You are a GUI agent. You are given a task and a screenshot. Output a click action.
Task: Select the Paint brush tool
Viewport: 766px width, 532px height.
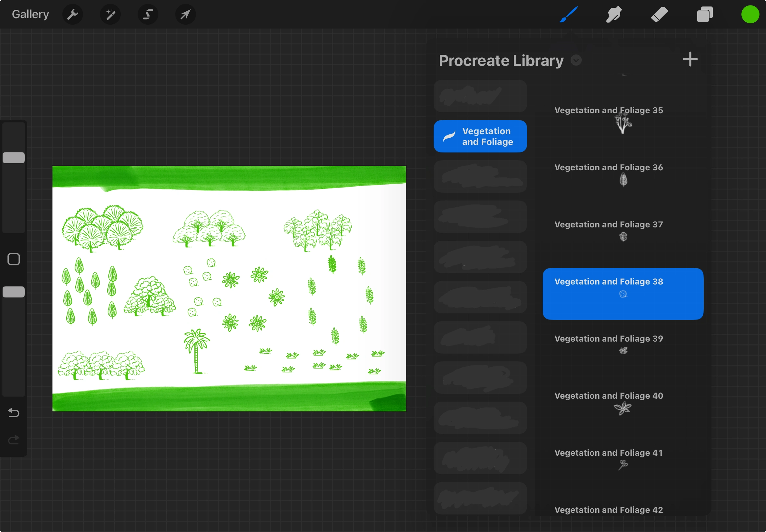[569, 14]
